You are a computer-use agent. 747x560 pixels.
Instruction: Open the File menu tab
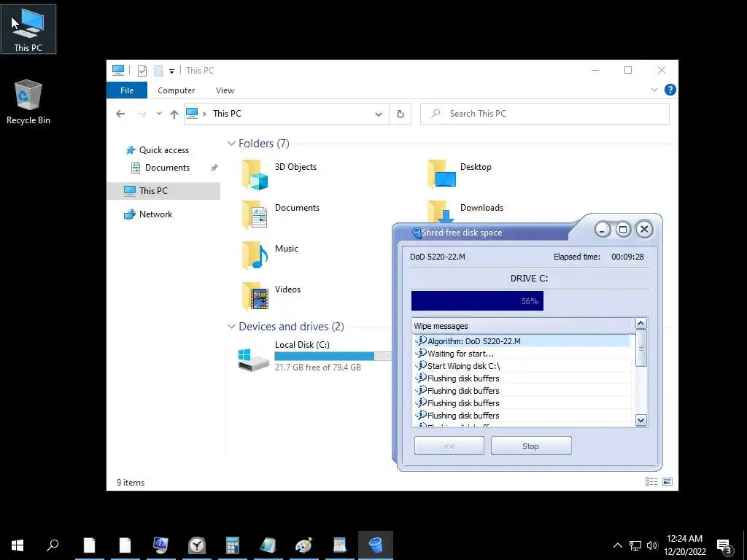coord(127,90)
